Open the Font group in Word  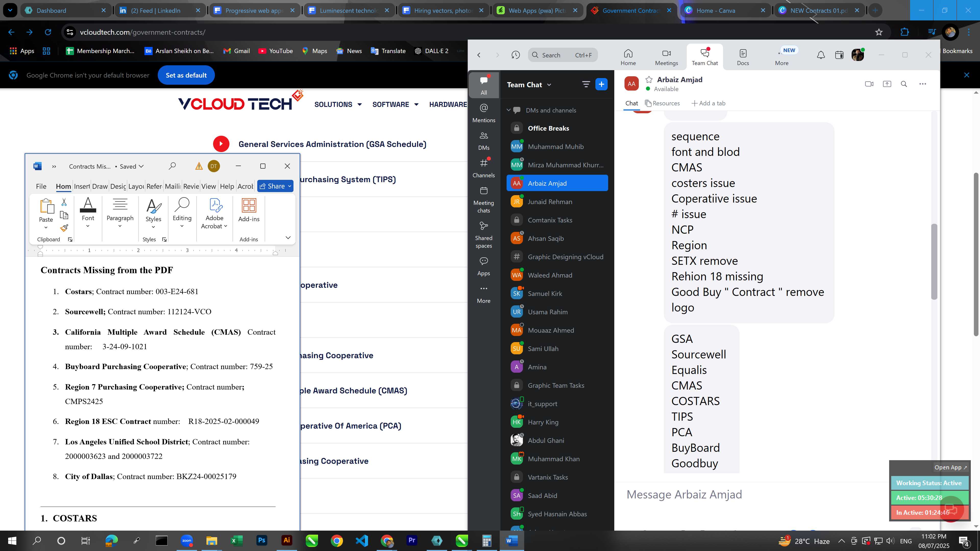pos(88,212)
